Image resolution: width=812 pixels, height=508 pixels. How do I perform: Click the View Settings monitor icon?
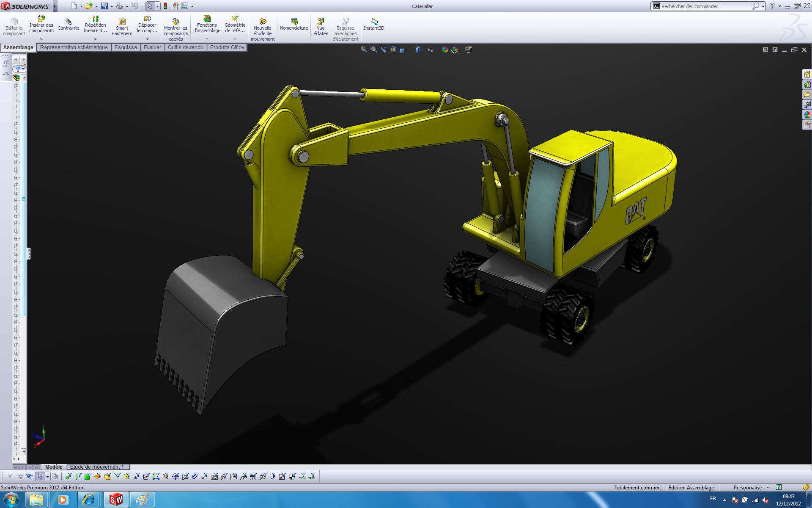469,50
